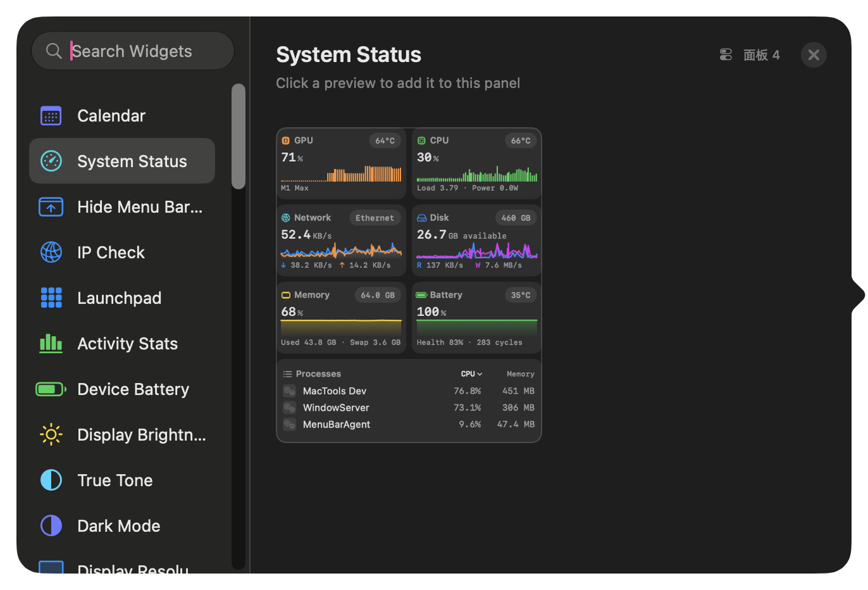Click the Device Battery icon
The height and width of the screenshot is (590, 868).
51,389
